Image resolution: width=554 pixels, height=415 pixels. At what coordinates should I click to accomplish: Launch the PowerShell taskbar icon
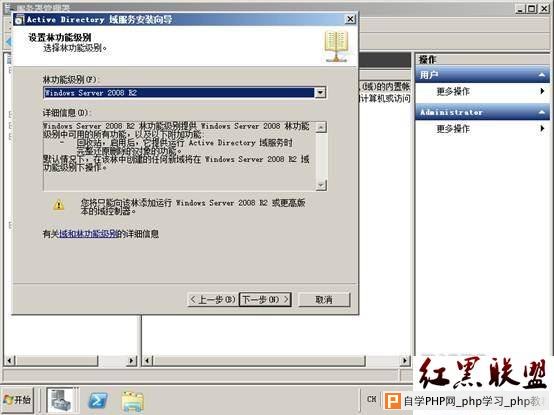click(98, 401)
